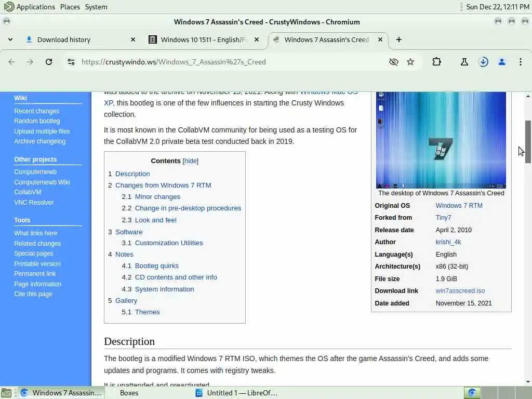
Task: Hide the Contents table
Action: pyautogui.click(x=190, y=161)
